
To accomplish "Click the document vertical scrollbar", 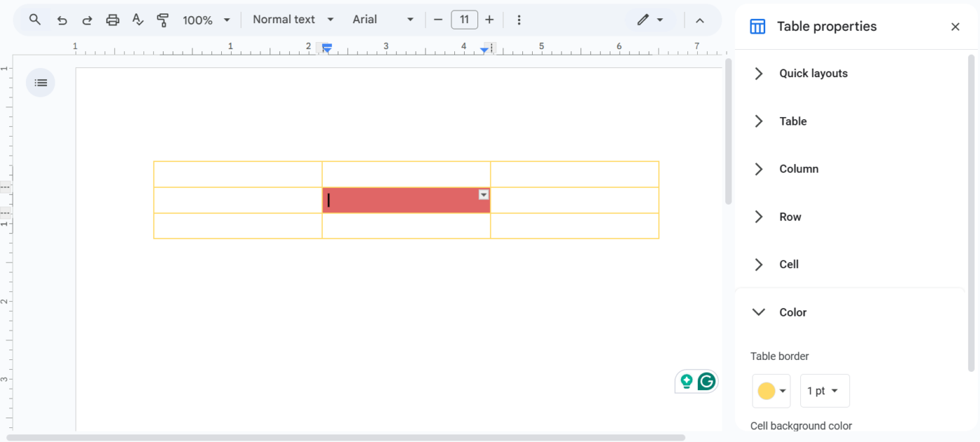I will pos(728,132).
